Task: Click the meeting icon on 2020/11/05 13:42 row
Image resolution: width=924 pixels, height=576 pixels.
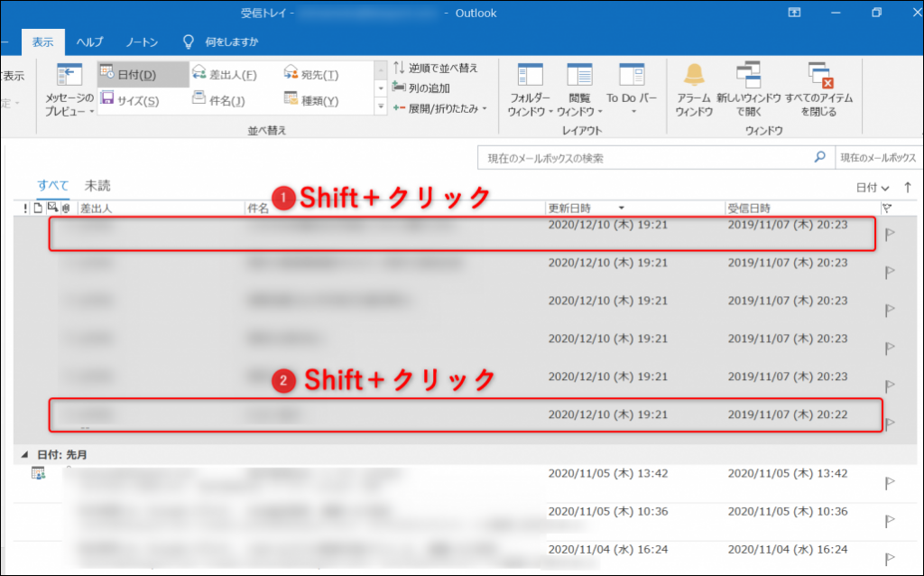Action: coord(38,473)
